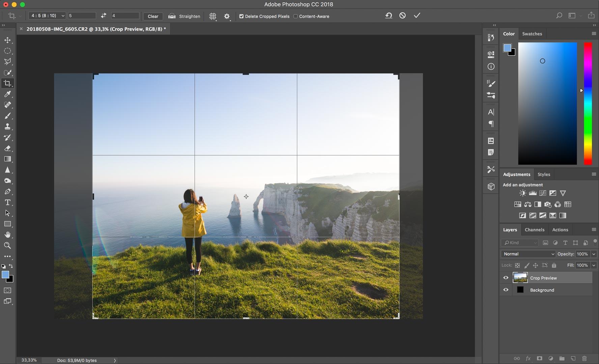Uncheck Delete Cropped Pixels option

pyautogui.click(x=241, y=16)
